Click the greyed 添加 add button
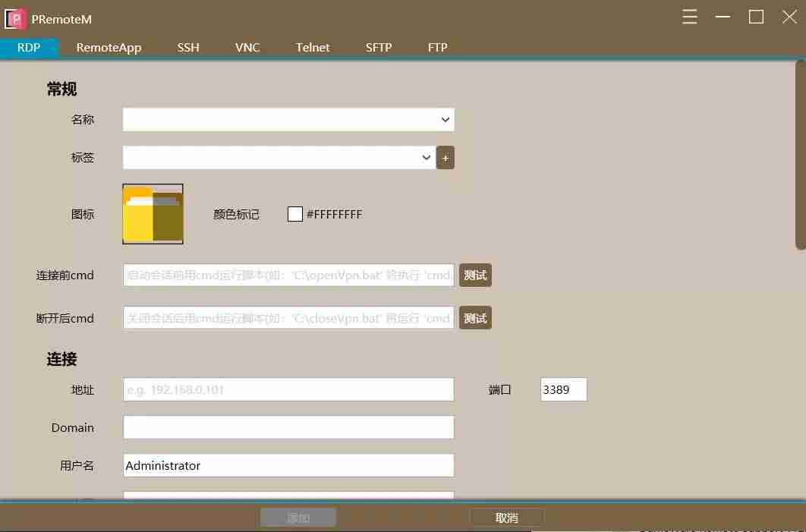 298,518
